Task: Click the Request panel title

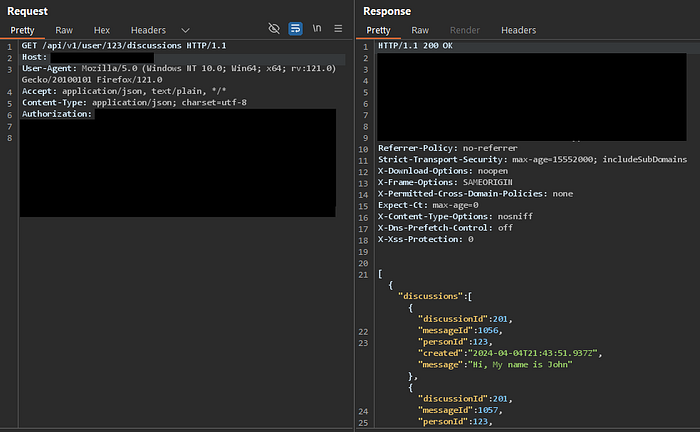Action: [x=27, y=11]
